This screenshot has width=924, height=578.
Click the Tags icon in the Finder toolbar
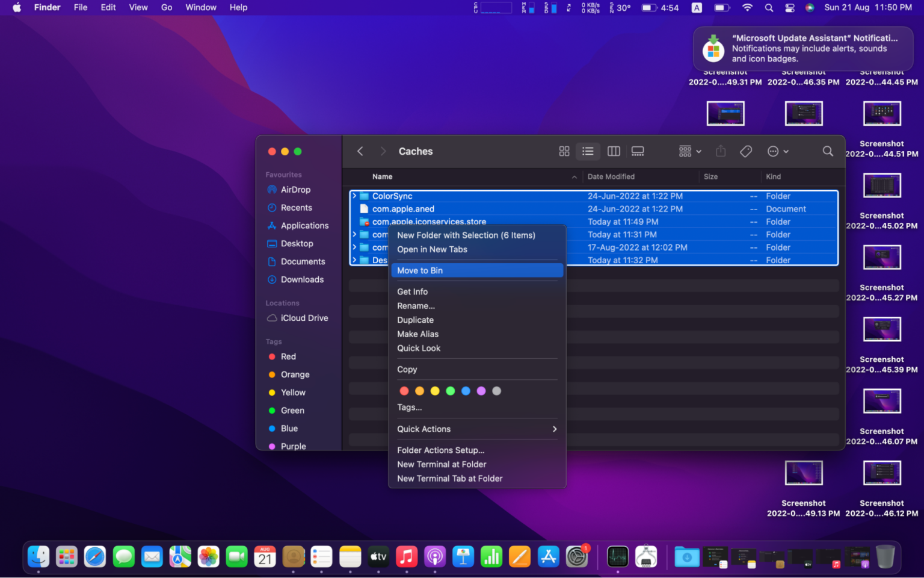(x=746, y=151)
